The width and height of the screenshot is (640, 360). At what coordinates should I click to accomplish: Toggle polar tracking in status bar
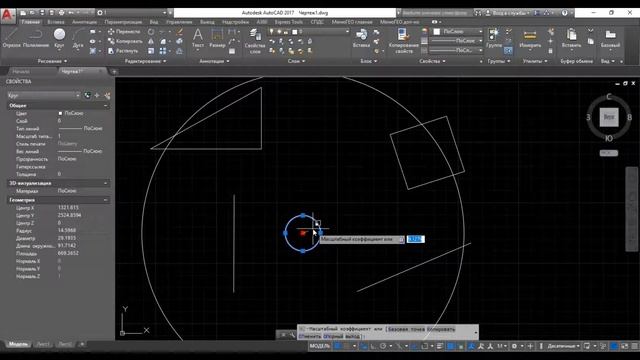[x=383, y=346]
